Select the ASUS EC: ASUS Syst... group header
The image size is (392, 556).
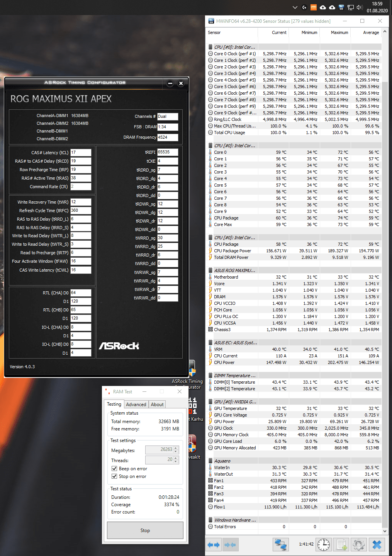(x=236, y=343)
